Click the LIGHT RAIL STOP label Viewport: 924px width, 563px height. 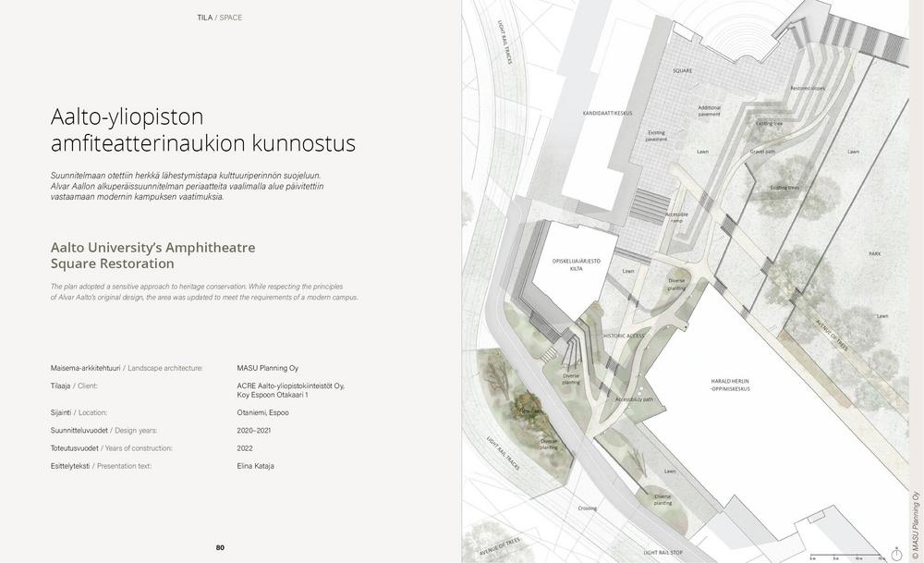pyautogui.click(x=663, y=552)
